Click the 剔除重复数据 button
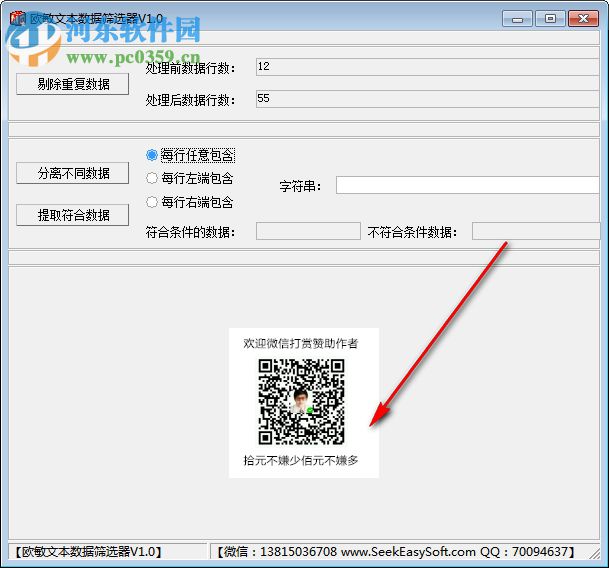 pyautogui.click(x=73, y=84)
